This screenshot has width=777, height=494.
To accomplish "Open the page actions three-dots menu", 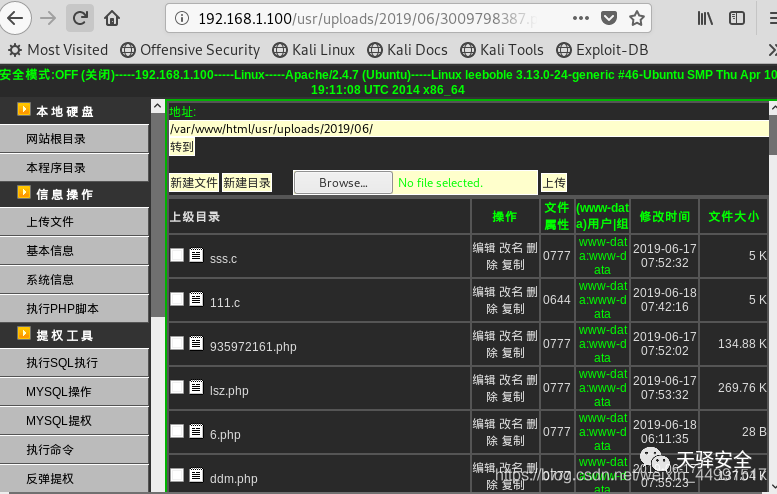I will [x=581, y=18].
